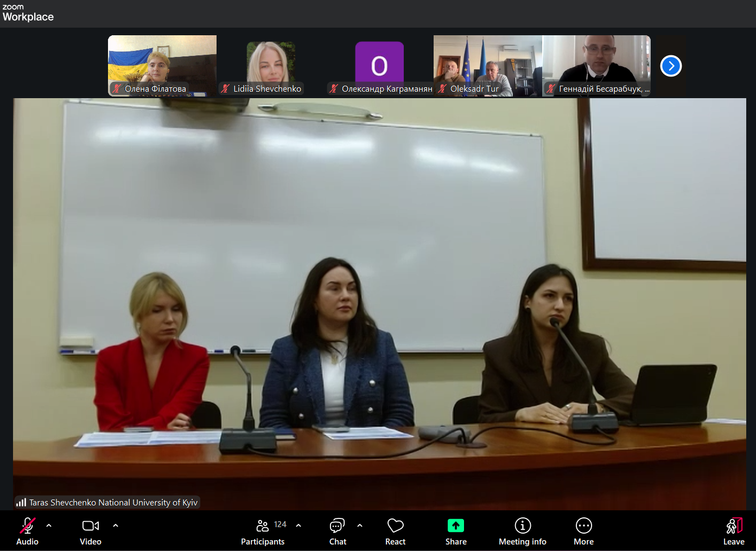Click the Zoom Workplace logo
Screen dimensions: 756x551
pyautogui.click(x=28, y=13)
